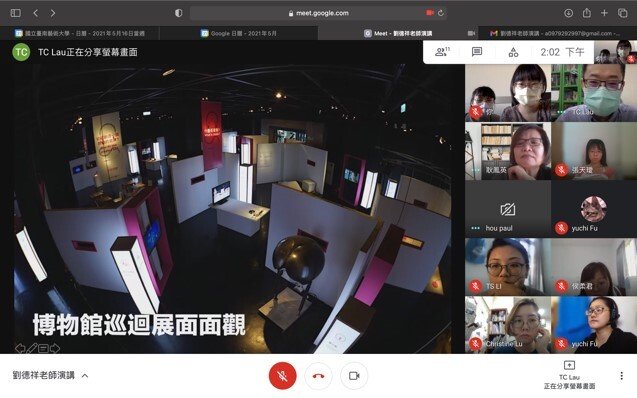Switch to the Google 日曆 2021年5月 tab
This screenshot has height=398, width=637.
tap(239, 33)
